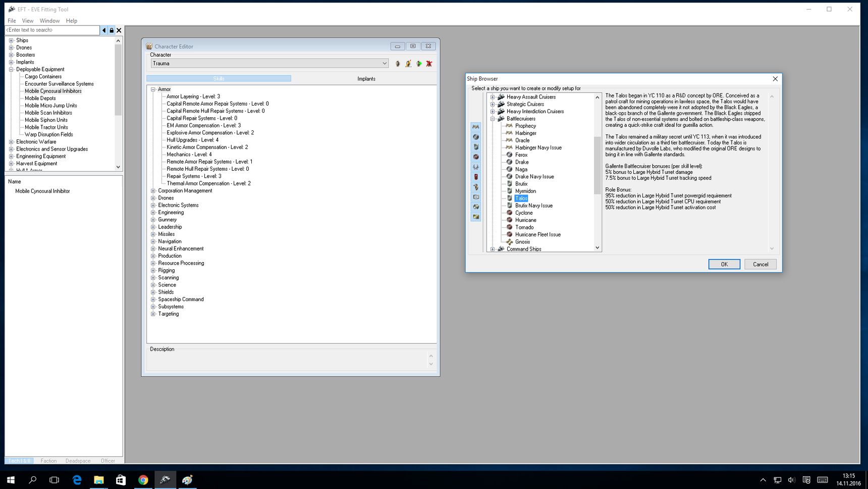Click the red X delete character icon
The image size is (868, 489).
[x=429, y=64]
